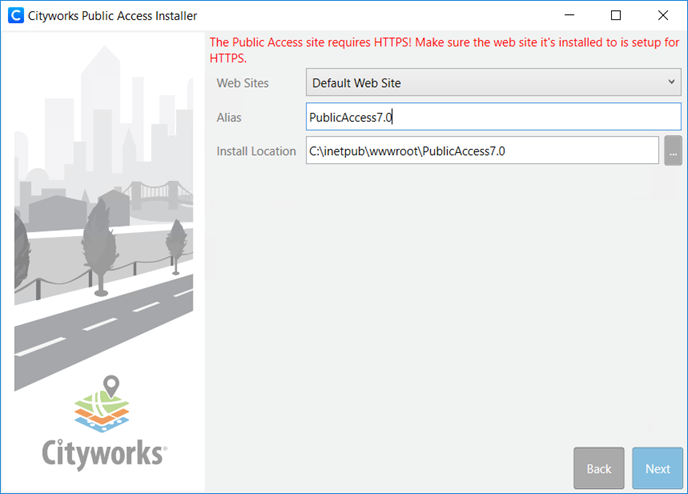
Task: Maximize the installer window
Action: (x=615, y=16)
